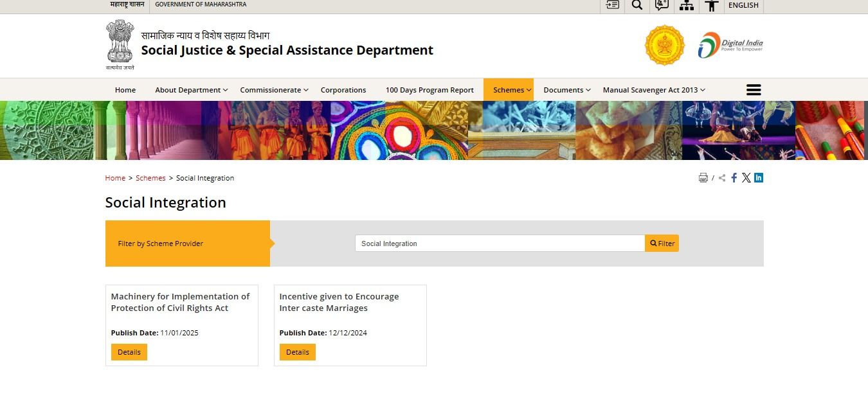
Task: Click the national emblem logo
Action: (120, 44)
